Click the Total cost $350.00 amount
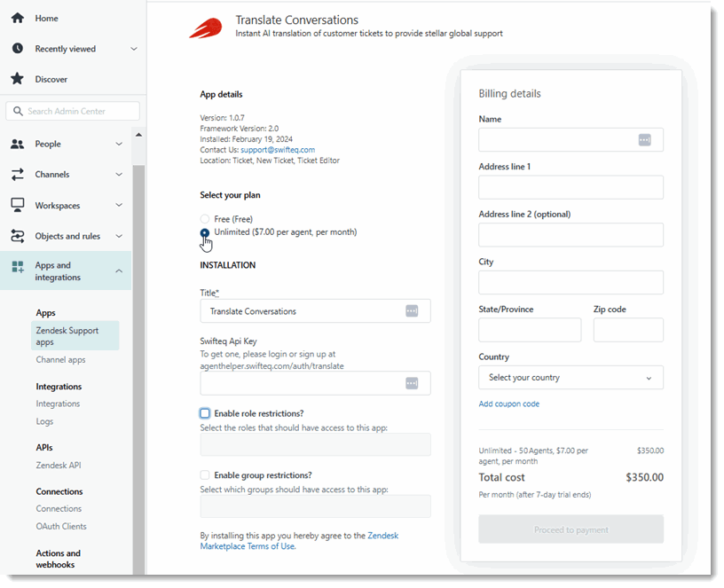Viewport: 724px width, 588px height. coord(644,477)
